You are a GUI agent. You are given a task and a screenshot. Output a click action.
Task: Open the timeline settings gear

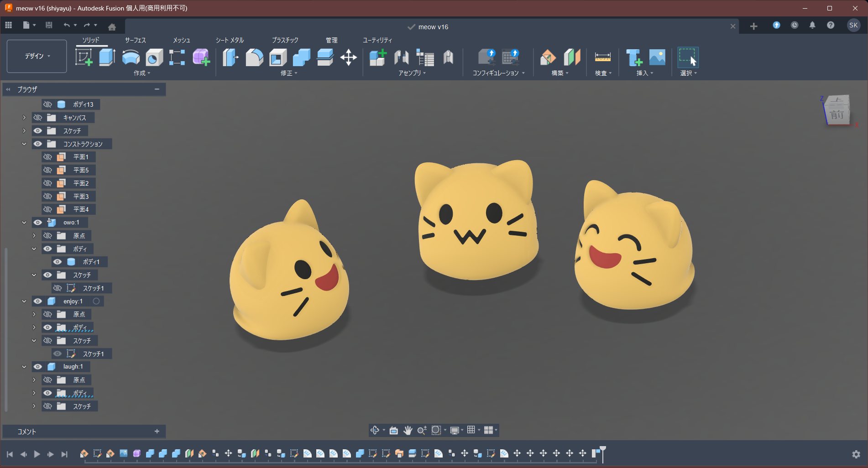856,454
